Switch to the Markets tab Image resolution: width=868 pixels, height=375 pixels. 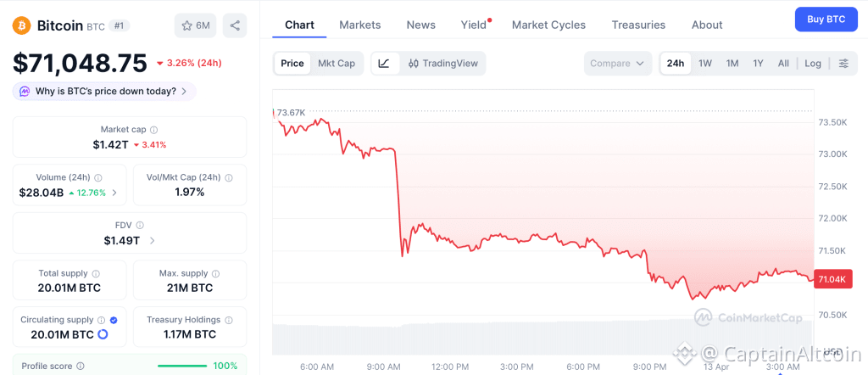coord(360,25)
